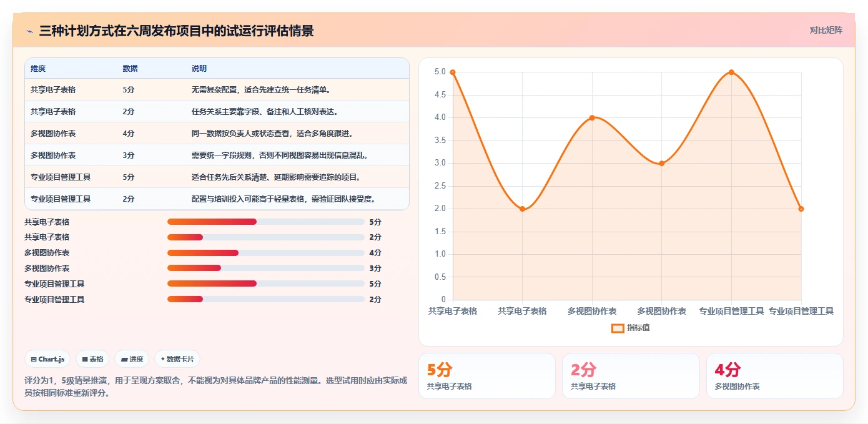Click the chart point at 2.0 for 专业项目管理工具

point(801,209)
